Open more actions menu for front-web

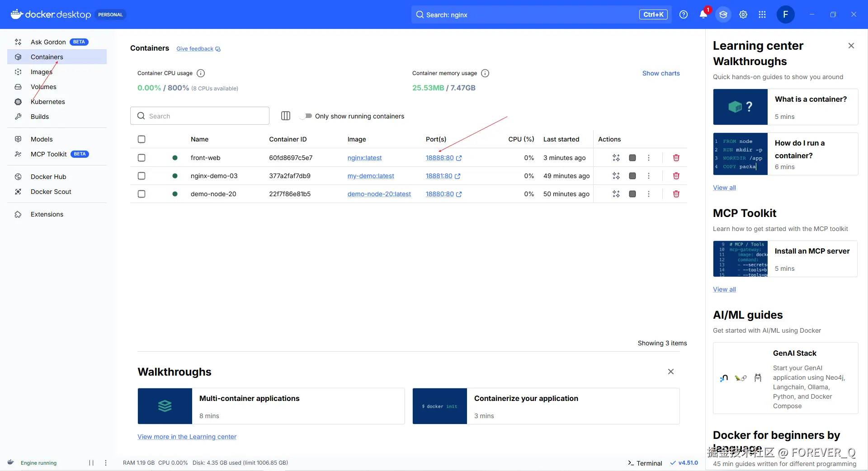[649, 158]
